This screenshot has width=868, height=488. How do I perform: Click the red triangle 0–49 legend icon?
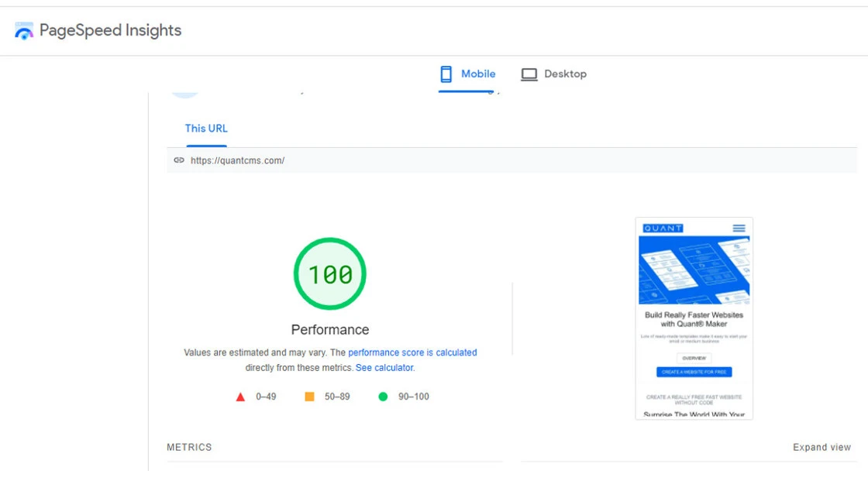tap(240, 397)
